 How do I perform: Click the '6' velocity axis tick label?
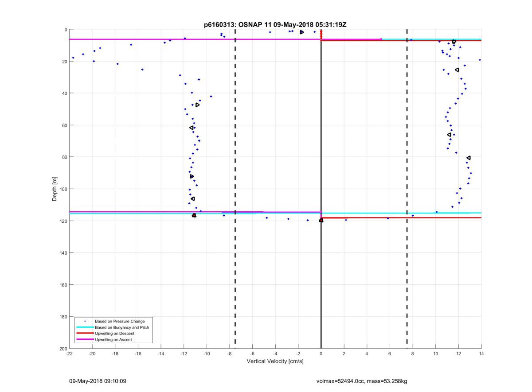click(x=390, y=353)
